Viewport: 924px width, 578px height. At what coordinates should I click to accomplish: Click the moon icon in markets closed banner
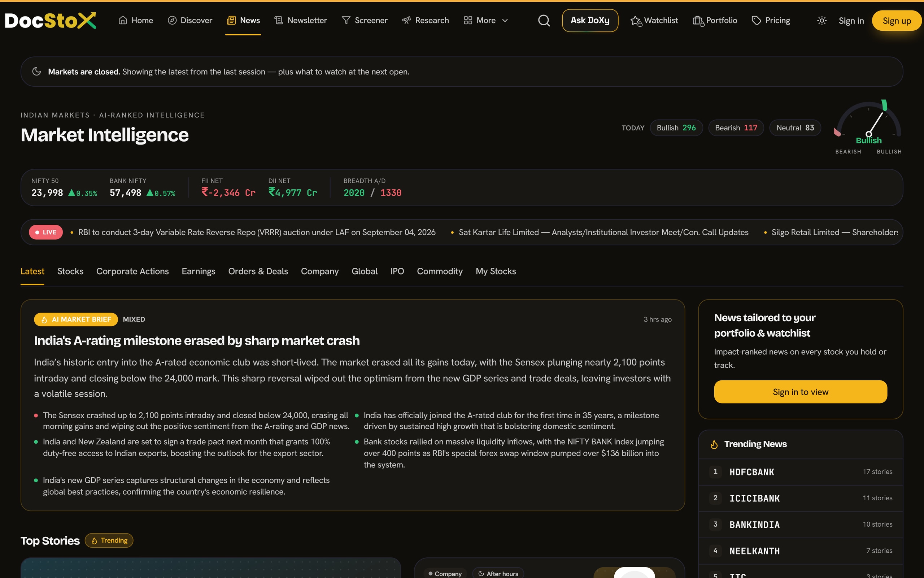click(x=37, y=72)
